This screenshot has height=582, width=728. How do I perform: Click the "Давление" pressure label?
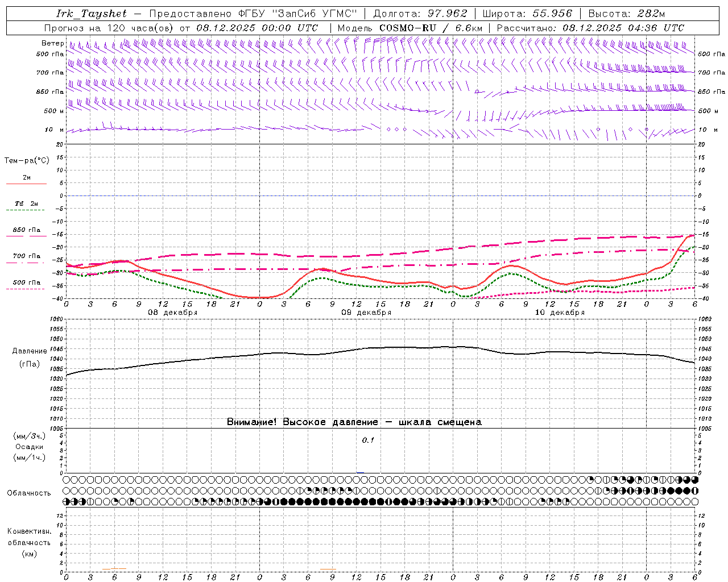pos(30,351)
